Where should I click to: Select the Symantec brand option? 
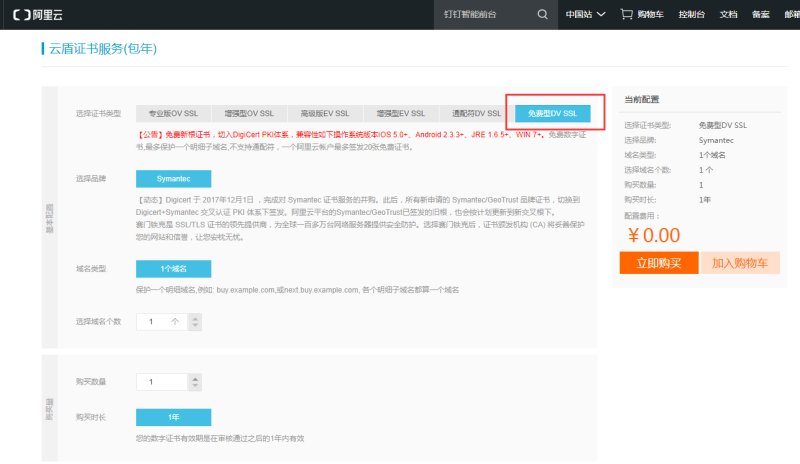coord(174,178)
